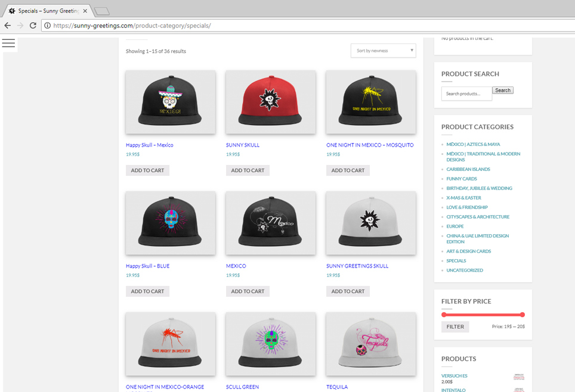The width and height of the screenshot is (575, 392).
Task: Open One Night in Mexico Mosquito cap image
Action: (x=371, y=102)
